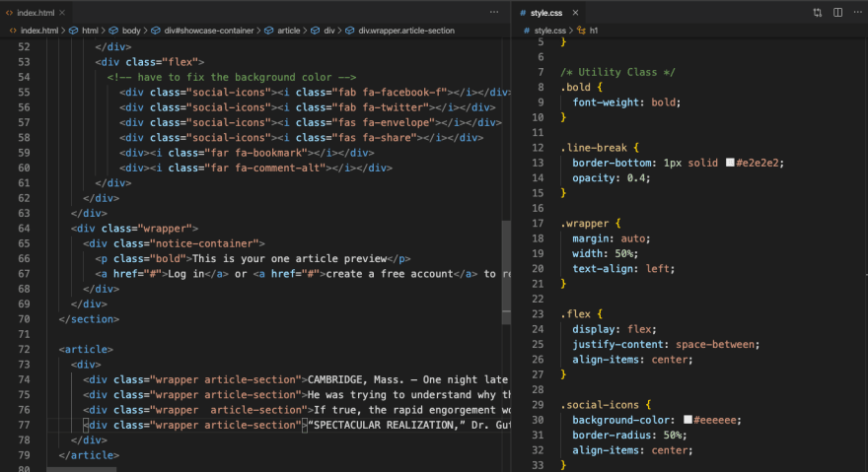
Task: Click line number 23 in style.css
Action: pyautogui.click(x=538, y=313)
